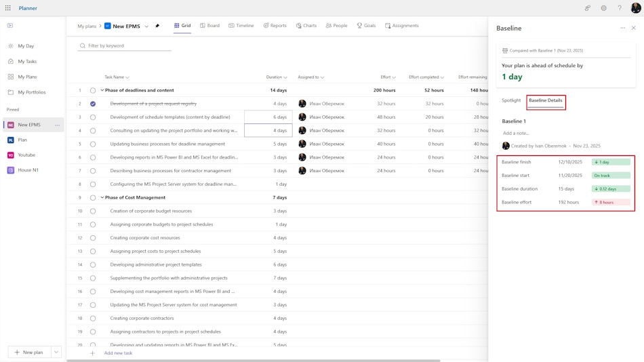This screenshot has height=362, width=644.
Task: Mark Phase of Cost Management complete
Action: (93, 198)
